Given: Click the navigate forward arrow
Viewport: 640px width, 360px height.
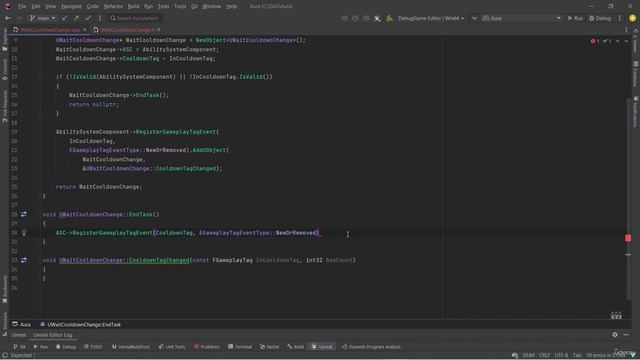Looking at the screenshot, I should pos(19,18).
